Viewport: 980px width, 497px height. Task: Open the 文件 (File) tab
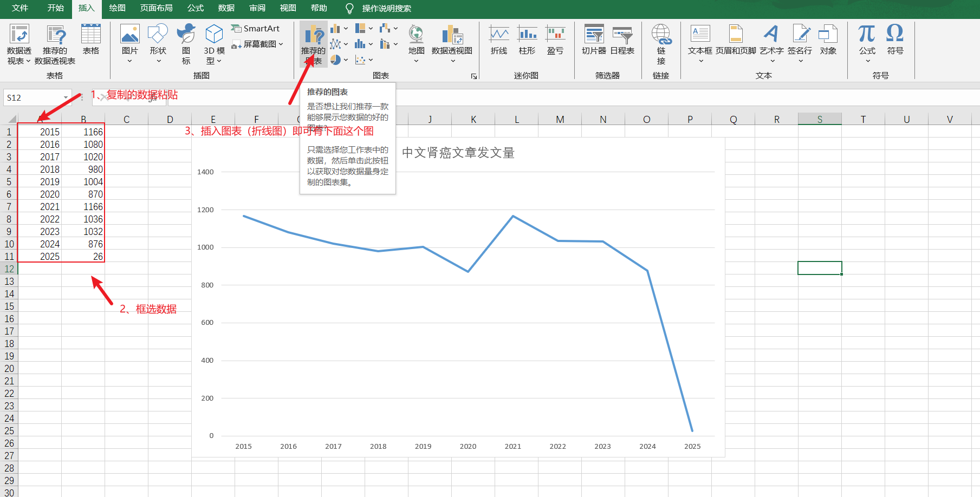coord(20,8)
